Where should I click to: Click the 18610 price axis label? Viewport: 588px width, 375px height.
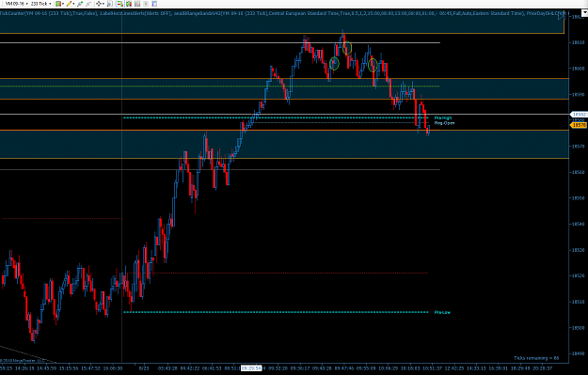pyautogui.click(x=579, y=42)
